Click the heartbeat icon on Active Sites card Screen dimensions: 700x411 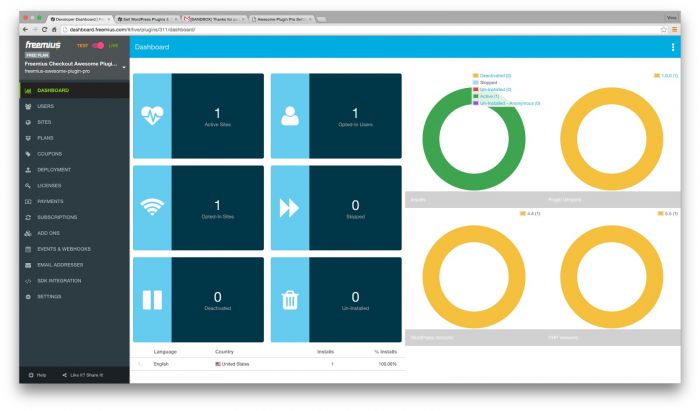point(152,116)
